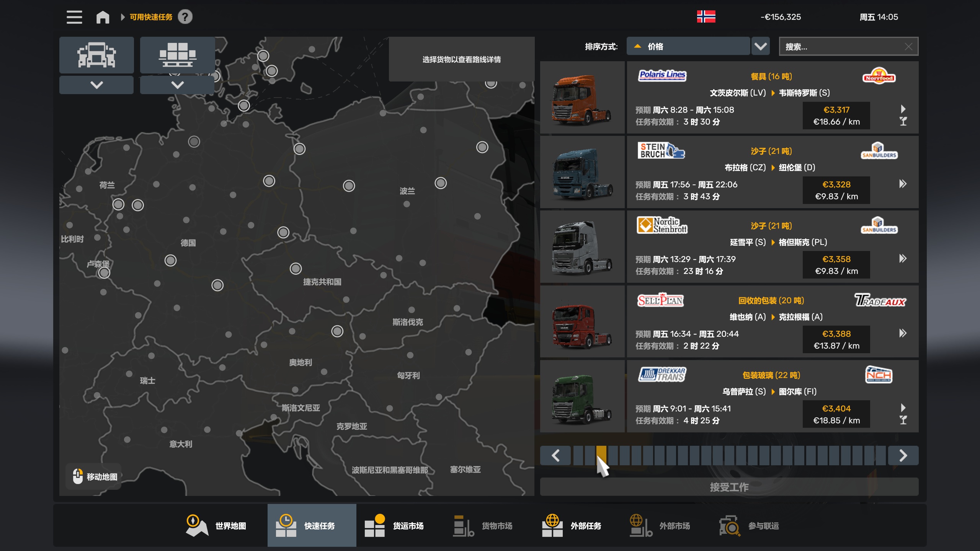Select the €3,328 price box
This screenshot has width=980, height=551.
[x=836, y=190]
